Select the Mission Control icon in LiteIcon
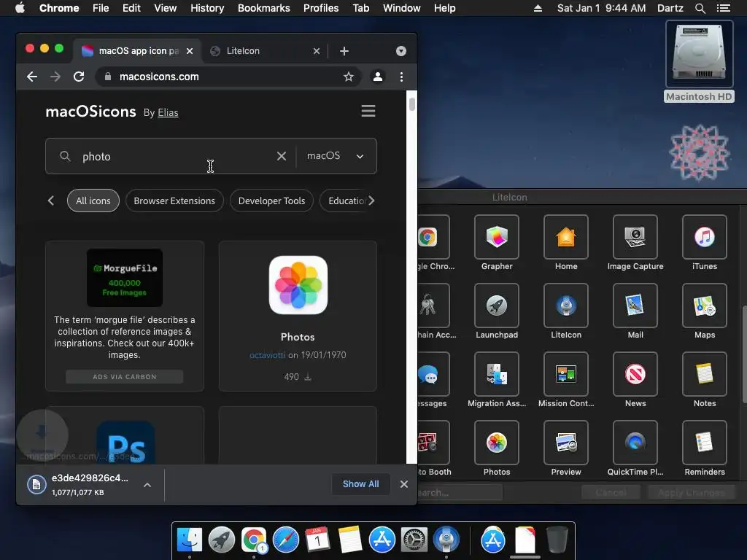Screen dimensions: 747x560 (566, 374)
